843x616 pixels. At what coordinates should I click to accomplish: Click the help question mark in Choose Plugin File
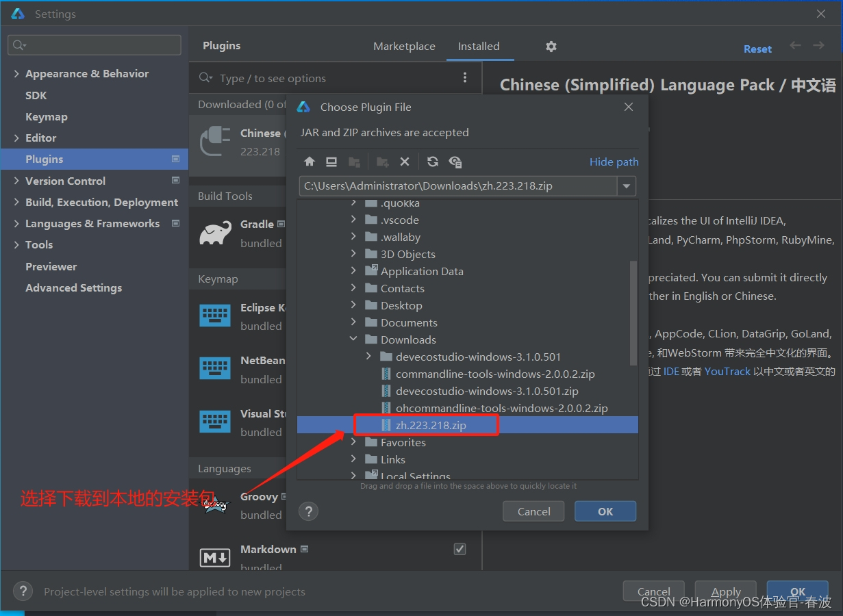[x=309, y=511]
